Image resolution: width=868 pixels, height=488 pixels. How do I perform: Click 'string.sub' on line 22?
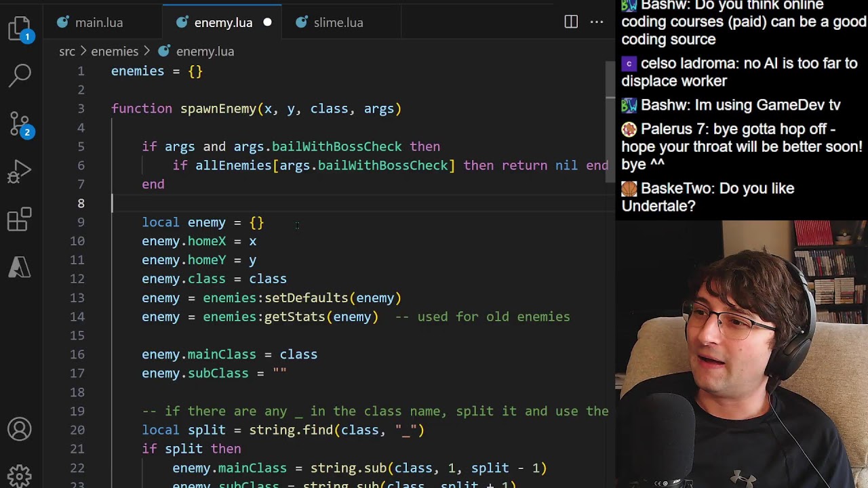[x=349, y=468]
